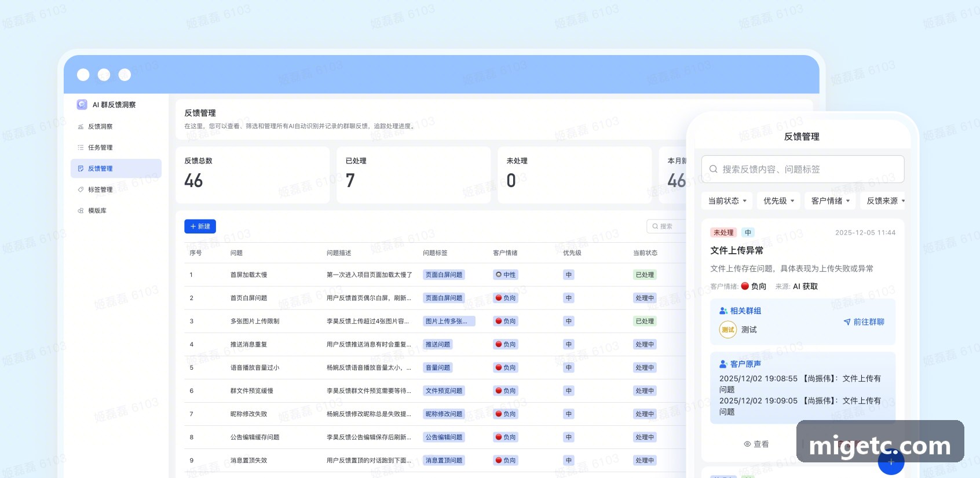Click the 已处理 status in row 1
980x478 pixels.
(645, 275)
